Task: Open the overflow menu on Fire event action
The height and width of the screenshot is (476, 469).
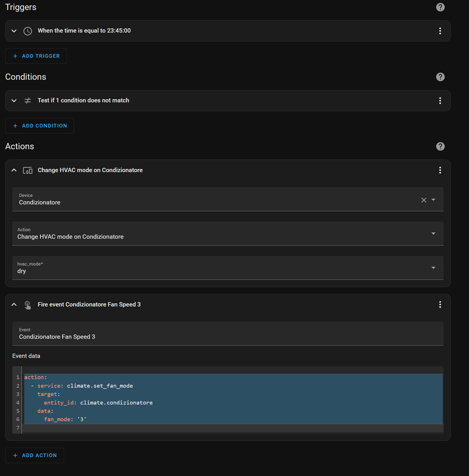Action: point(440,304)
